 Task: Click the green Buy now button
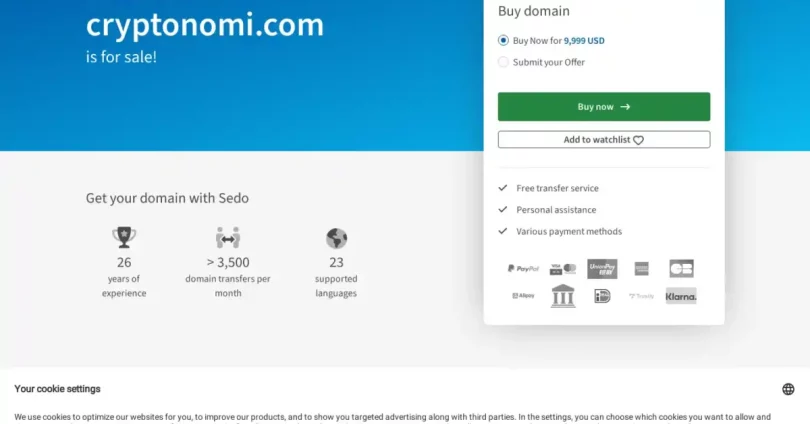tap(604, 107)
